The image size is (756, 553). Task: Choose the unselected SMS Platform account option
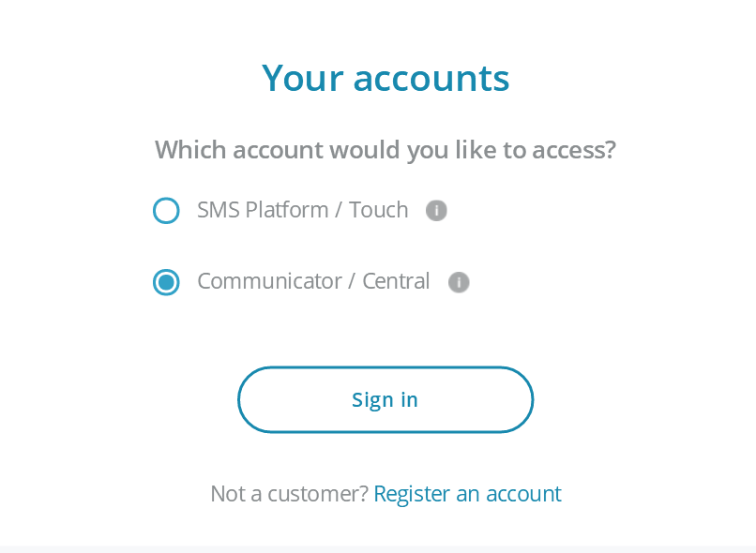click(x=166, y=211)
